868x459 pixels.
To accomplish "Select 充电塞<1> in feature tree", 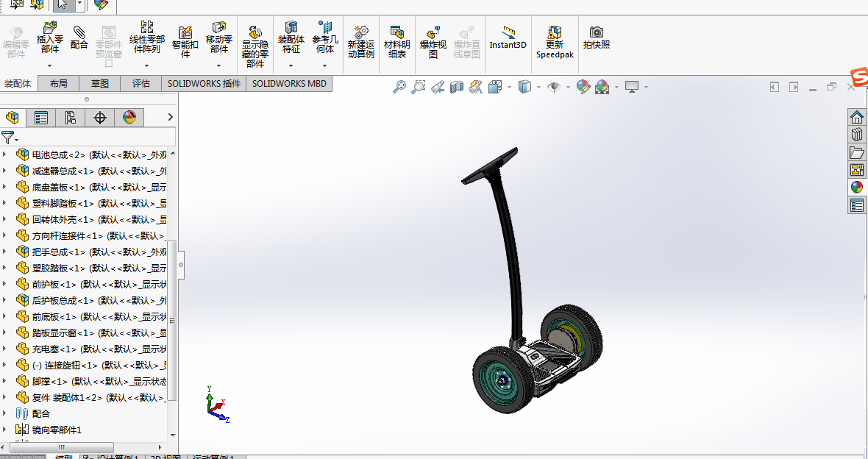I will tap(91, 349).
